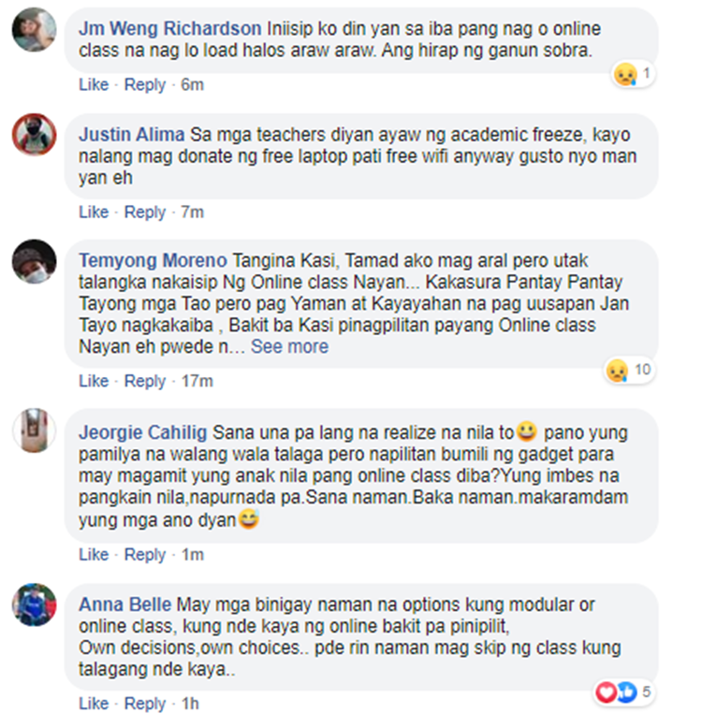Open heart and like reactions on Anna Belle's comment
The image size is (702, 728).
624,692
